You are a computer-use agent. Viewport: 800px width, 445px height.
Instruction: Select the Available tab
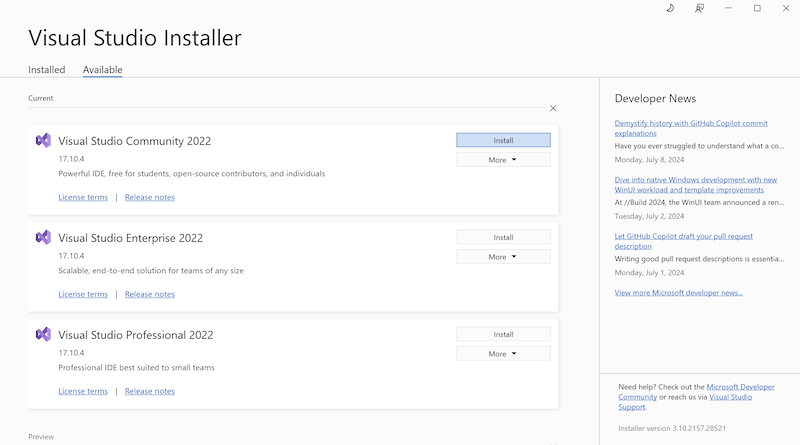103,69
